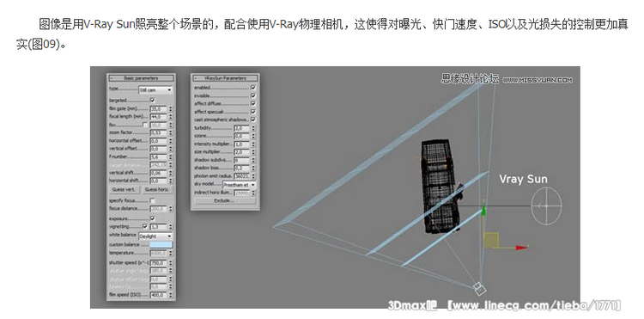Viewport: 644px width, 319px height.
Task: Click the vignetting amount value field
Action: (159, 227)
